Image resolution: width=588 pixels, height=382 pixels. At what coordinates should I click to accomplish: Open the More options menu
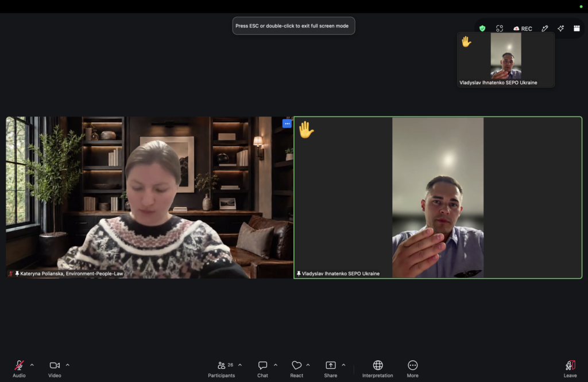pos(412,369)
